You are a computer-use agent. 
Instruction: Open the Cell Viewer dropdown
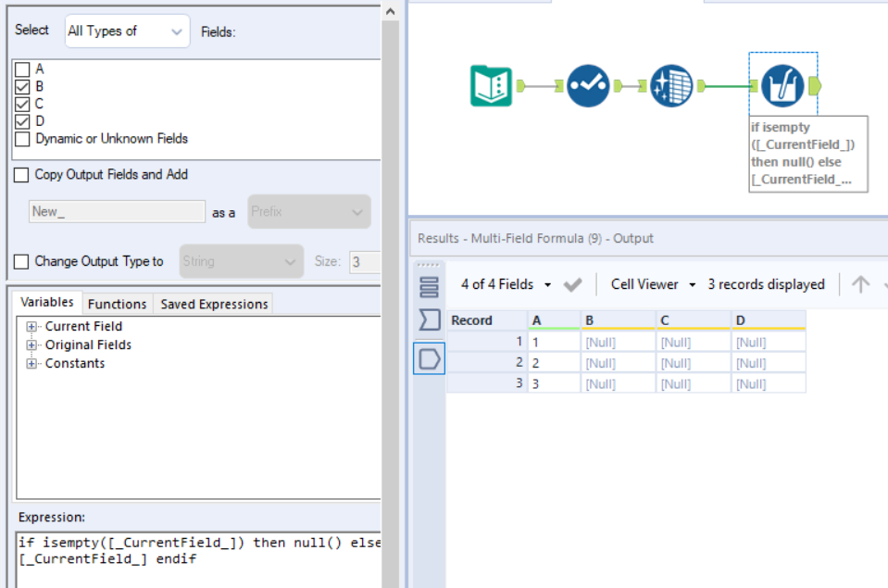pos(653,284)
